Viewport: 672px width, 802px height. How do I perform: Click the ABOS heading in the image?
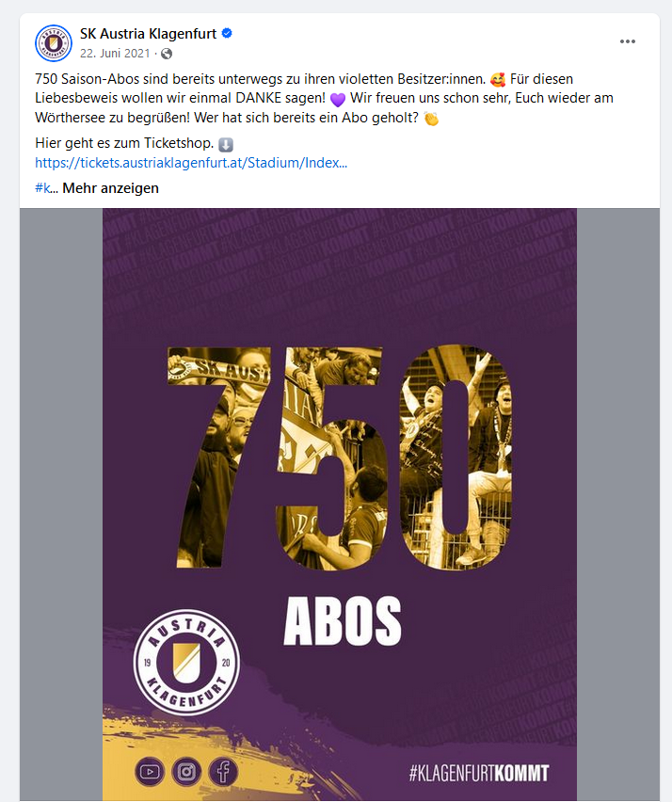coord(343,621)
